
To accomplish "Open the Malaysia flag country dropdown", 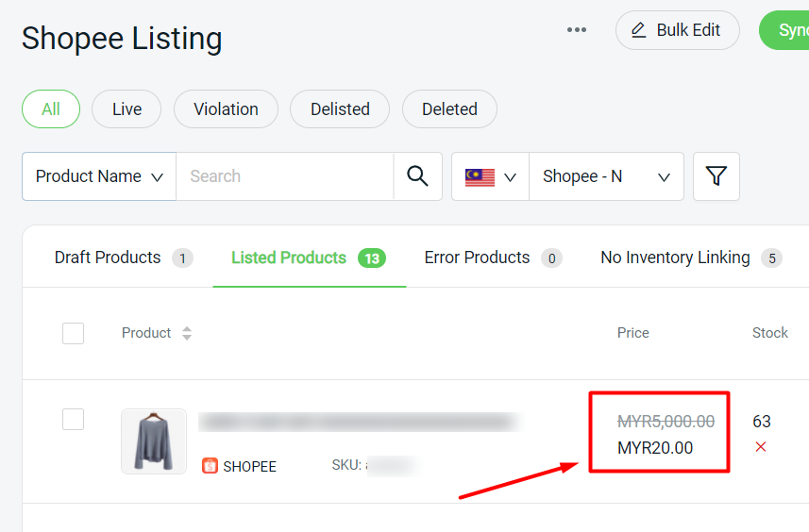I will click(490, 176).
